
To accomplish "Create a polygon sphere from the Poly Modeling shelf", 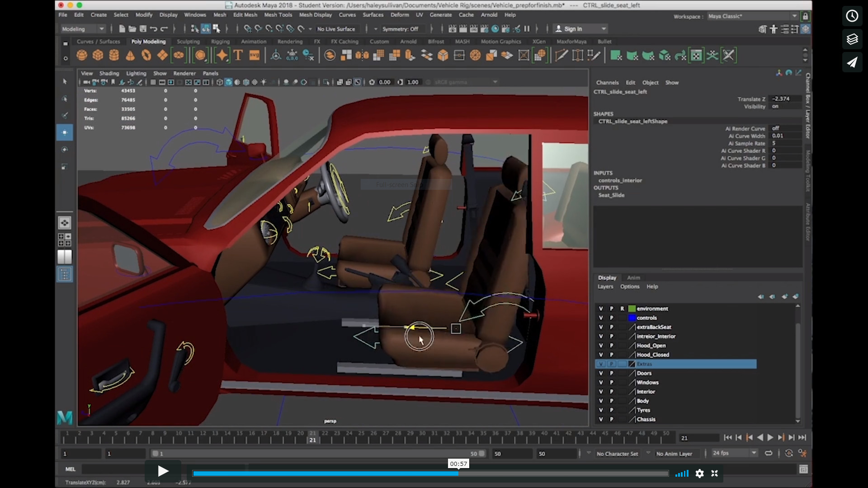I will 82,55.
